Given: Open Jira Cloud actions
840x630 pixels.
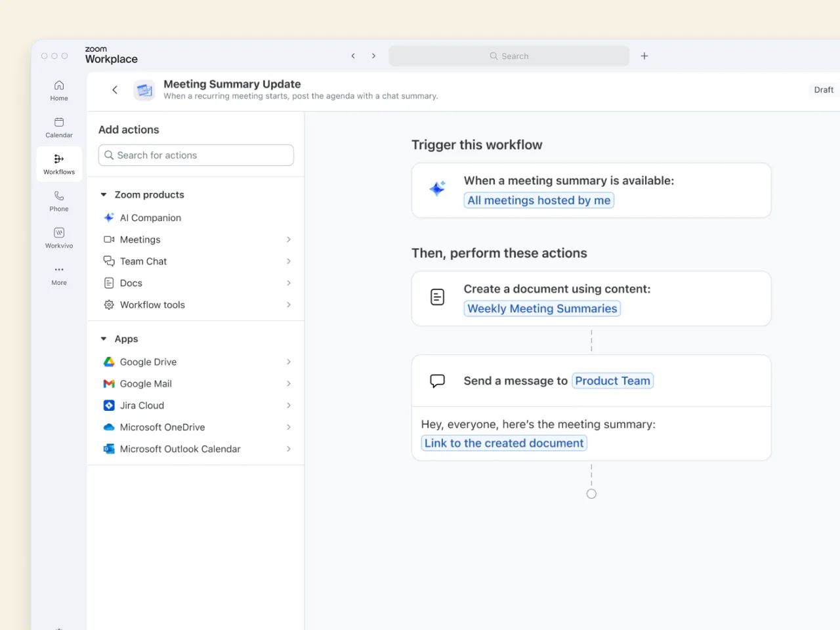Looking at the screenshot, I should pos(142,405).
